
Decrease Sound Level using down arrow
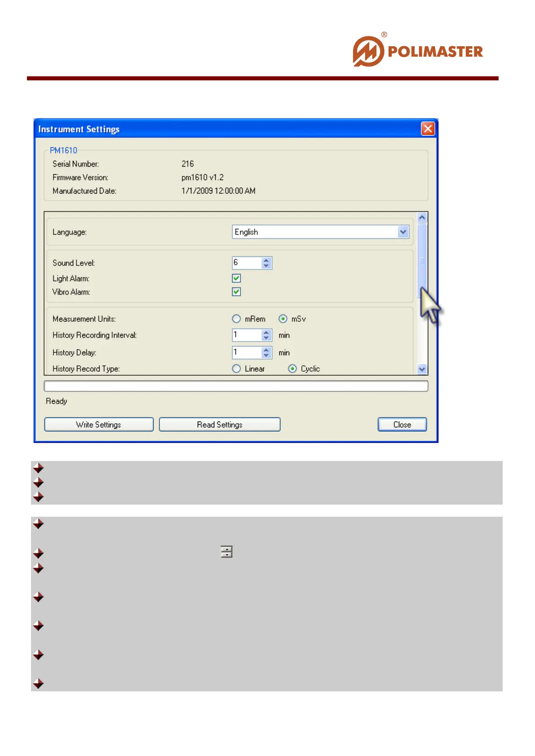(266, 266)
